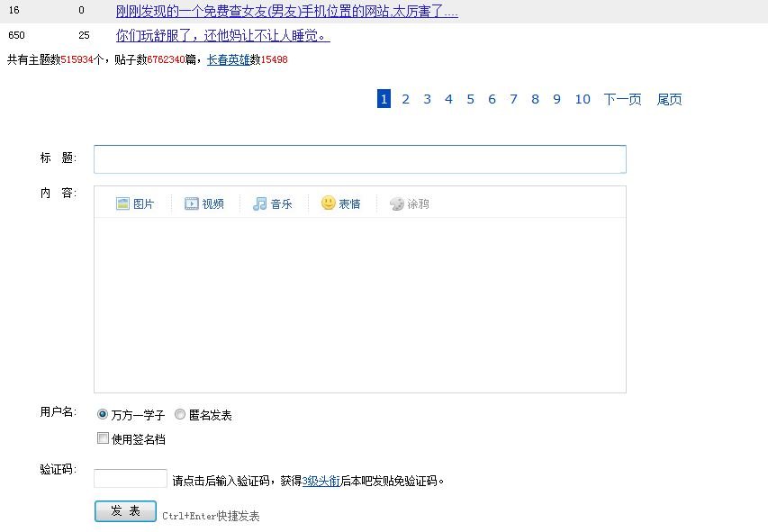This screenshot has width=768, height=532.
Task: Click the 发表 submit button
Action: tap(124, 509)
